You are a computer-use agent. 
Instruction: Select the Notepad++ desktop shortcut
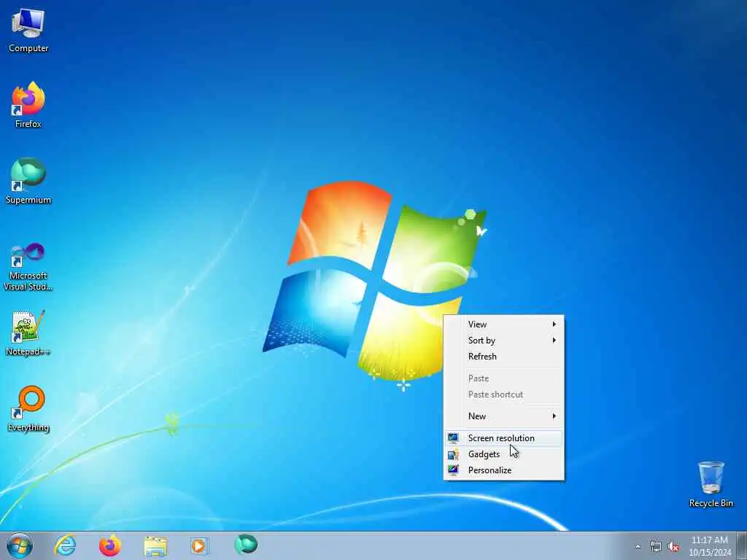pos(28,332)
